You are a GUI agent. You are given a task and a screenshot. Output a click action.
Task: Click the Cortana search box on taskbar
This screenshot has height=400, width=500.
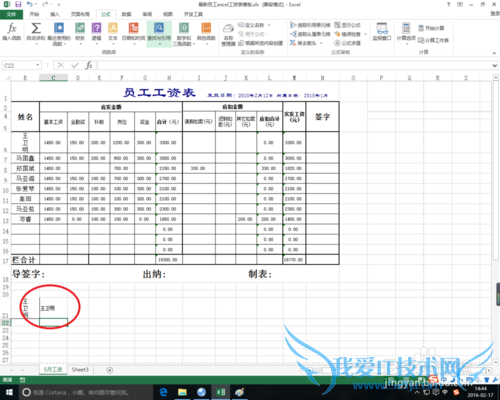(x=85, y=392)
